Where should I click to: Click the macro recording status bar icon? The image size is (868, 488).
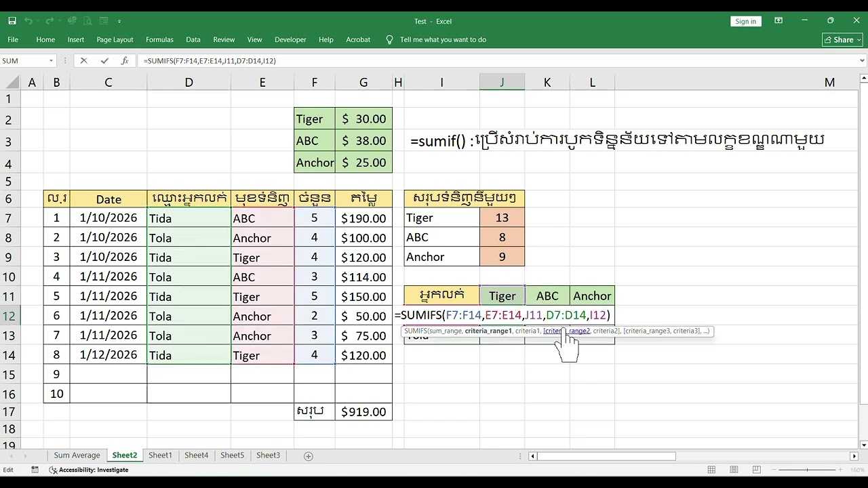35,470
